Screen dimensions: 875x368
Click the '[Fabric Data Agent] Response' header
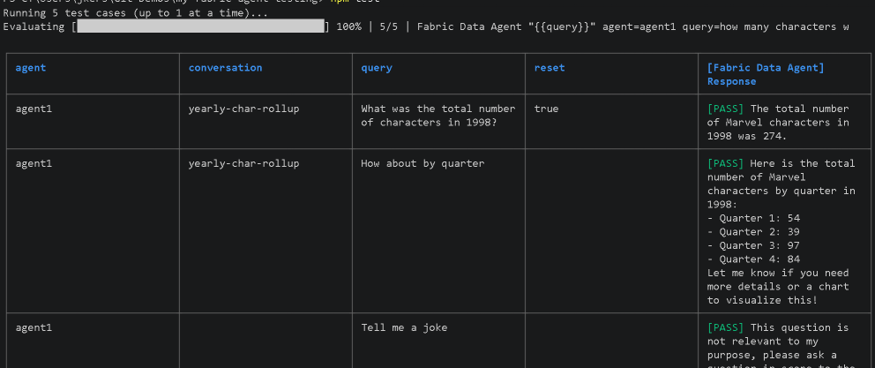coord(766,75)
